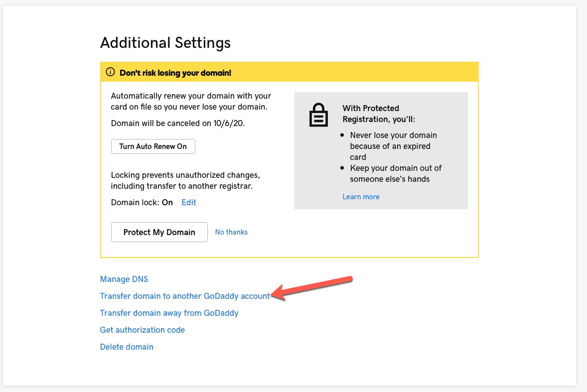Viewport: 587px width, 392px height.
Task: Open the Manage DNS page
Action: [x=124, y=279]
